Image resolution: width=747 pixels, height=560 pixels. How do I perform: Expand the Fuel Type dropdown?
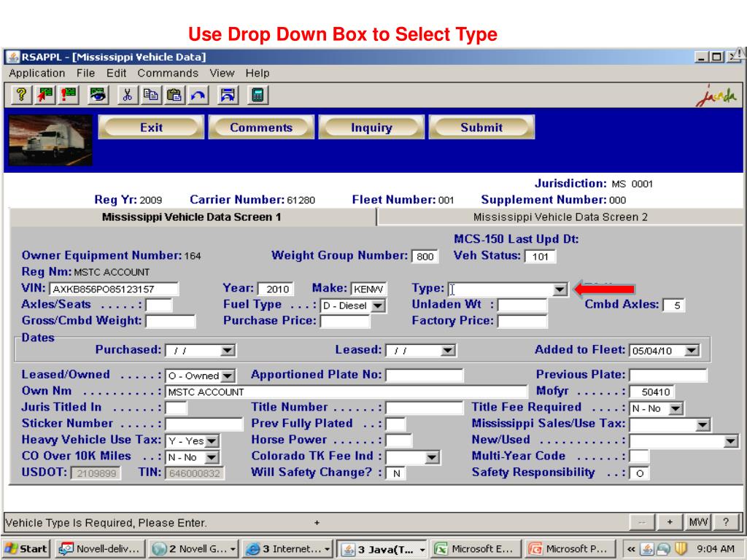(380, 305)
